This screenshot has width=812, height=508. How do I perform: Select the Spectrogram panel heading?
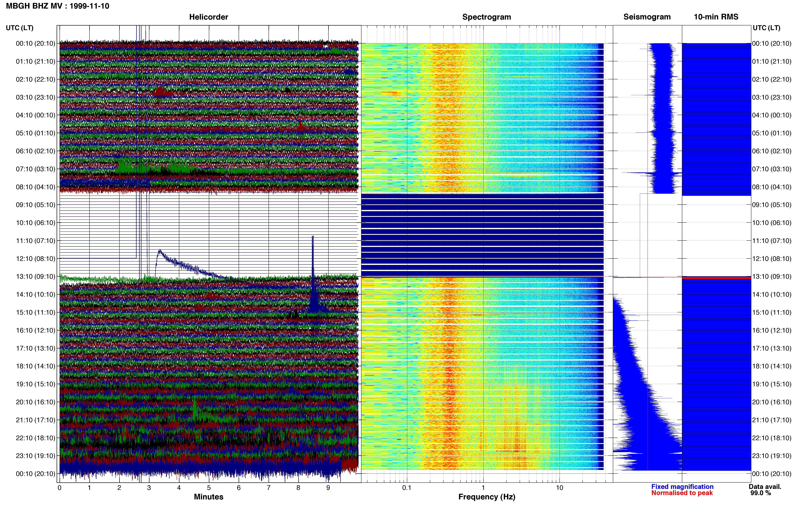click(487, 17)
